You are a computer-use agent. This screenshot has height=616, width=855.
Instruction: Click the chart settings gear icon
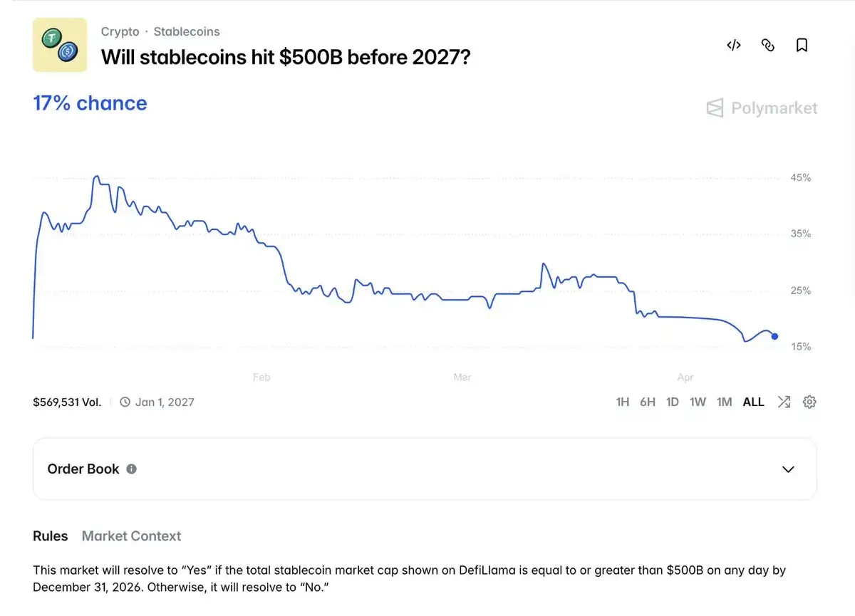(x=809, y=402)
